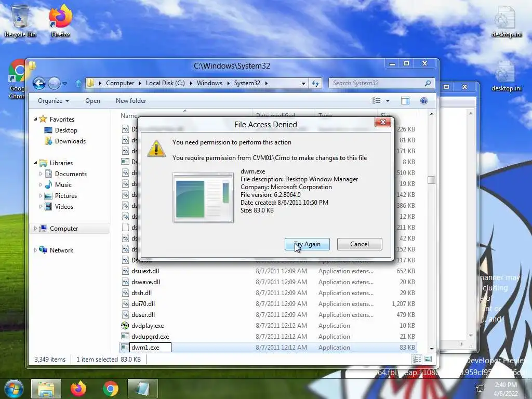Click the Forward navigation arrow
Screen dimensions: 532x399
[x=54, y=83]
